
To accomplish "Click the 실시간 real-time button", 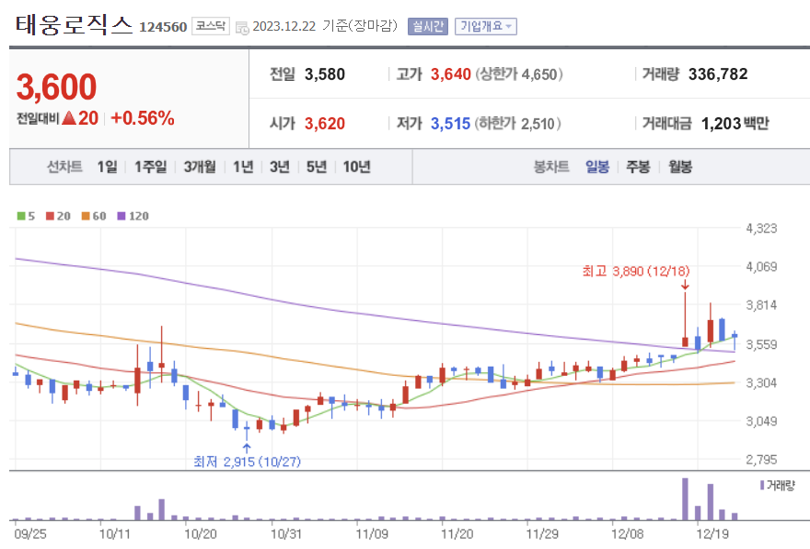I will [428, 26].
